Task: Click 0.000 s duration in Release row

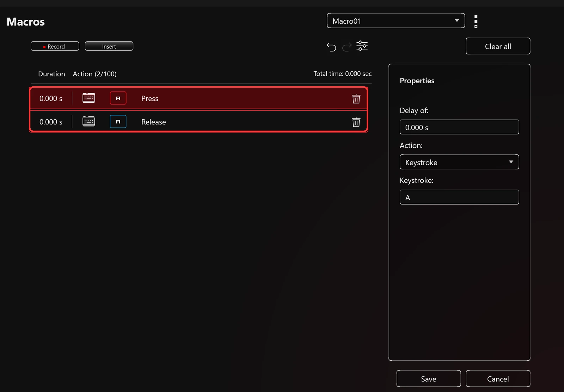Action: click(x=51, y=122)
